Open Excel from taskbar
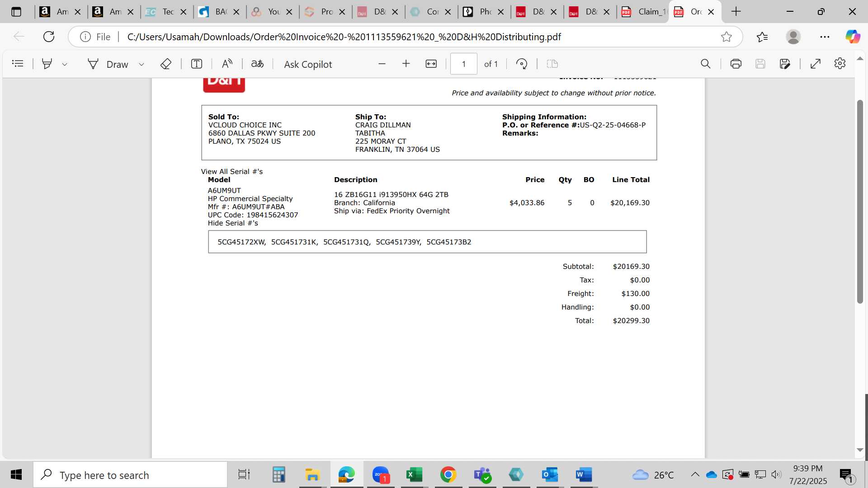 click(x=414, y=474)
